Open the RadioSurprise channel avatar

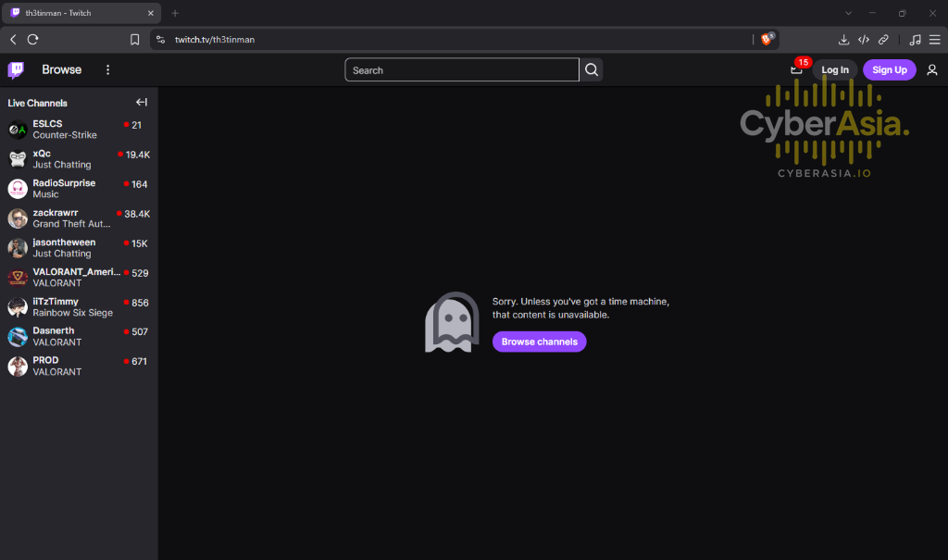tap(18, 189)
